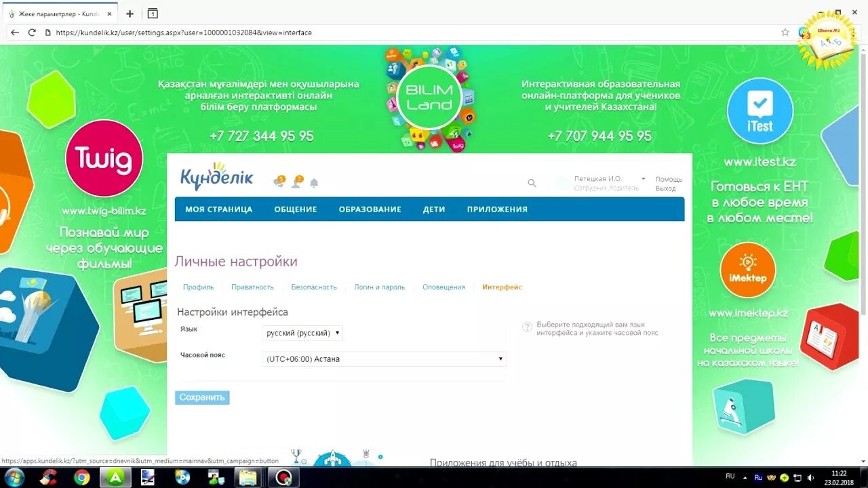Open the www.twig-bilim.kz link
Screen dimensions: 868x488
[x=104, y=211]
